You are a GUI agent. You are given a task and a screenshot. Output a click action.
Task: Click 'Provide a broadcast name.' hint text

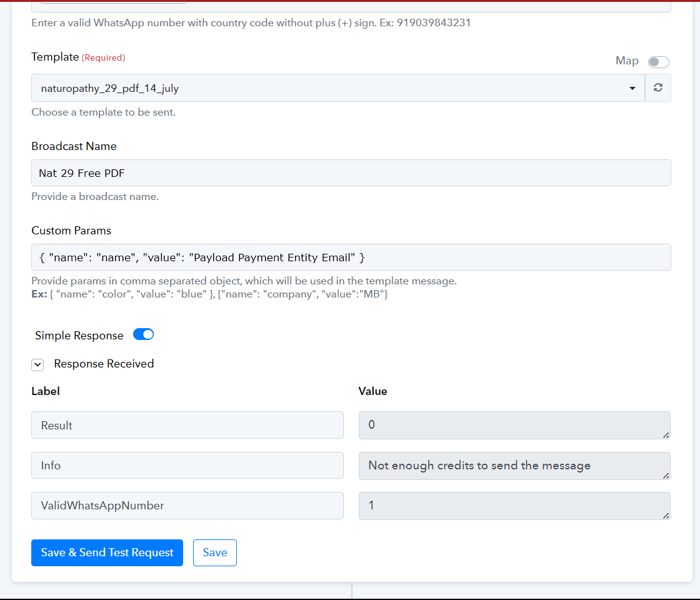pyautogui.click(x=95, y=196)
